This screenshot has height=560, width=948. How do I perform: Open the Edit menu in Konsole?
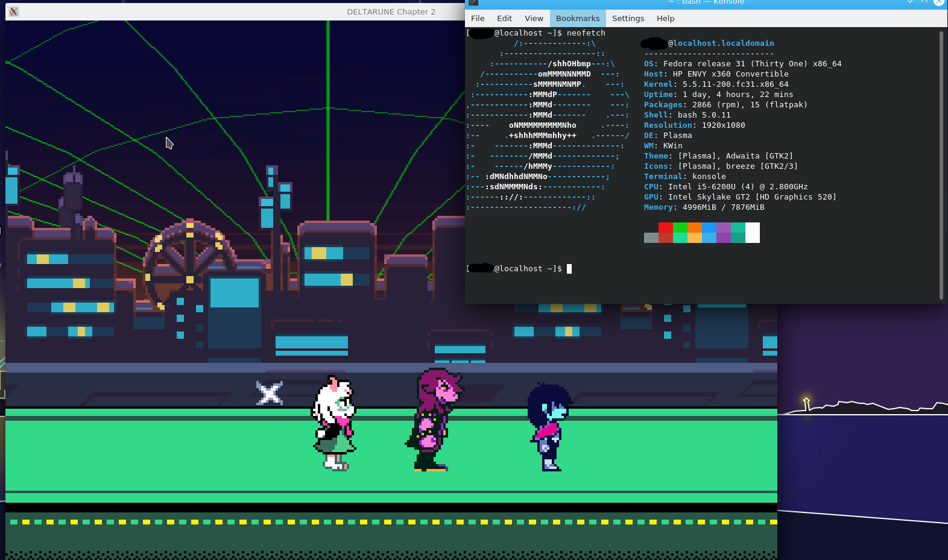pyautogui.click(x=504, y=18)
